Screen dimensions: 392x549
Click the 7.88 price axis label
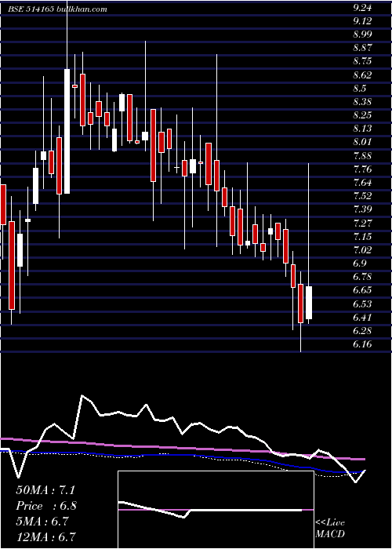click(x=361, y=156)
